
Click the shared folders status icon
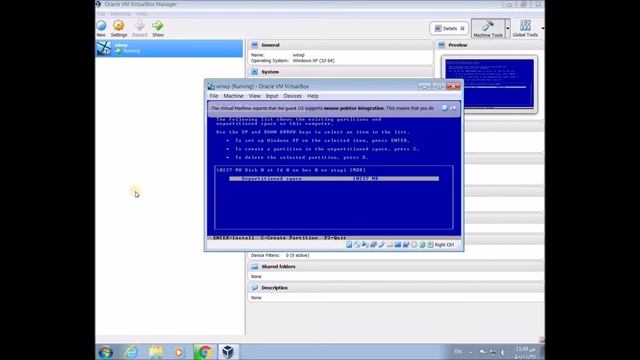[x=390, y=244]
